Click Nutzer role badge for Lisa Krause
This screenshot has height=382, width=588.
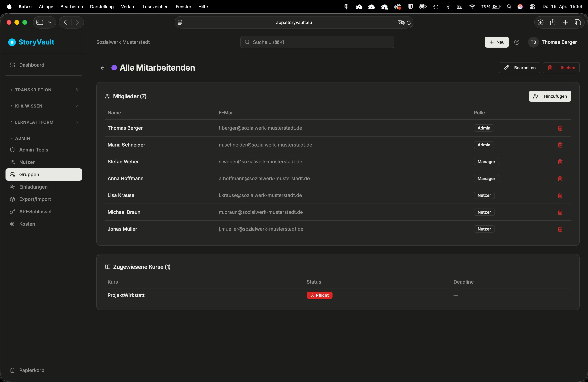(484, 195)
